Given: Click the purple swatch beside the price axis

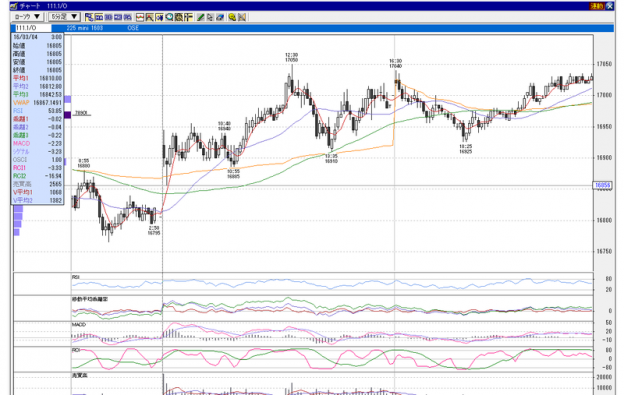Looking at the screenshot, I should coord(67,115).
